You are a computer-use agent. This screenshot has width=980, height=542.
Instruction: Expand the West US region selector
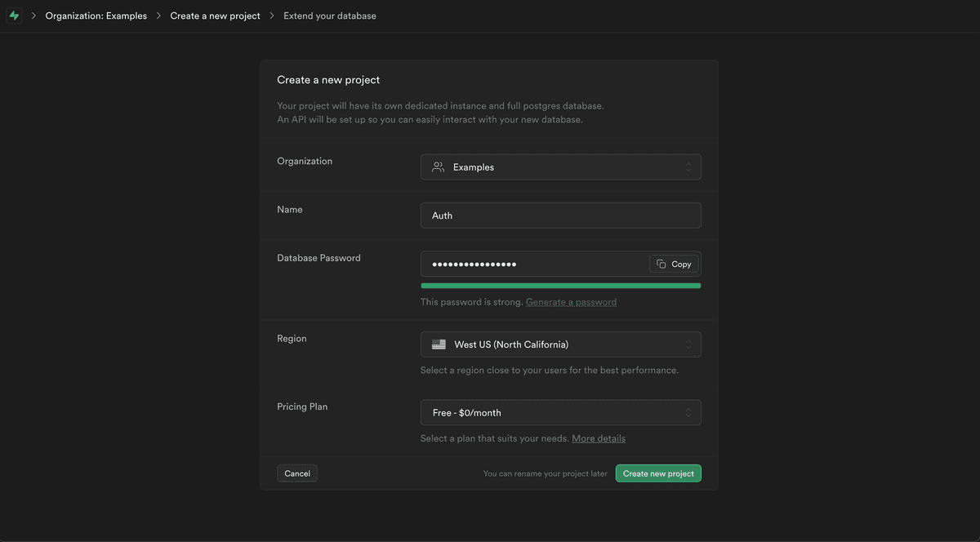click(x=560, y=344)
